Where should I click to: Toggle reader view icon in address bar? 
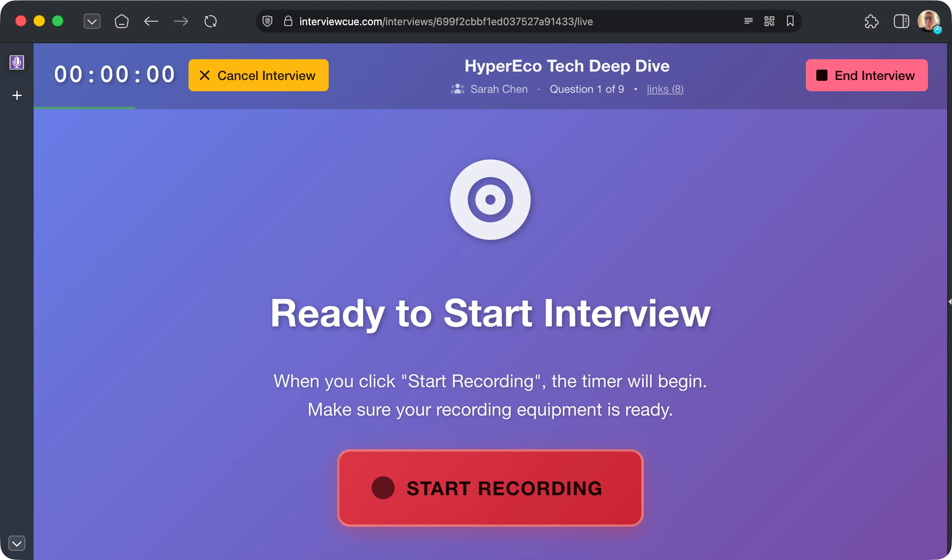748,21
